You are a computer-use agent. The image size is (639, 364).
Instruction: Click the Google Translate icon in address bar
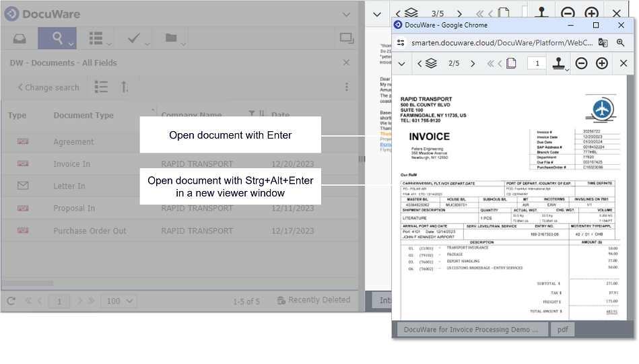[x=603, y=42]
